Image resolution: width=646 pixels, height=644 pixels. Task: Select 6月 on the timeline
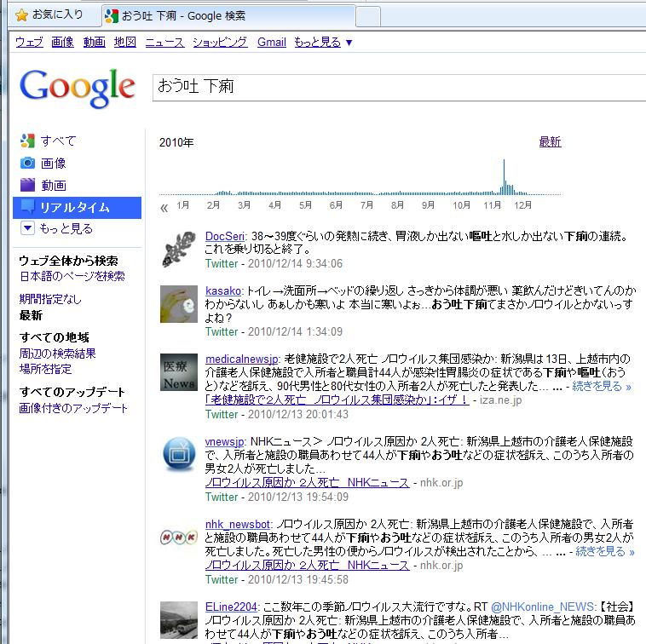tap(336, 205)
